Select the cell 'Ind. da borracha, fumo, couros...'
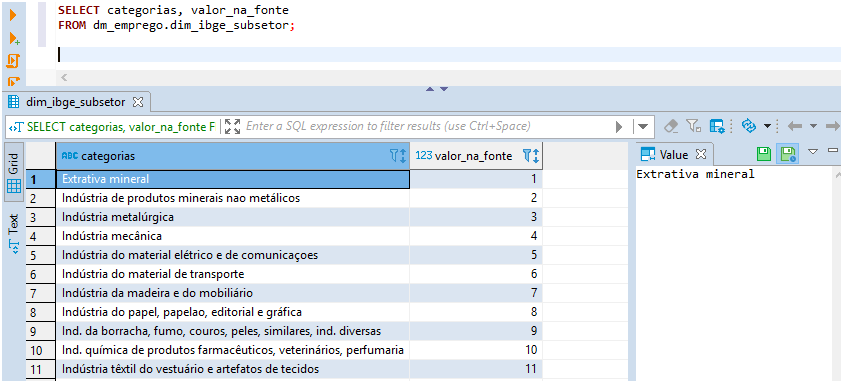 [232, 331]
